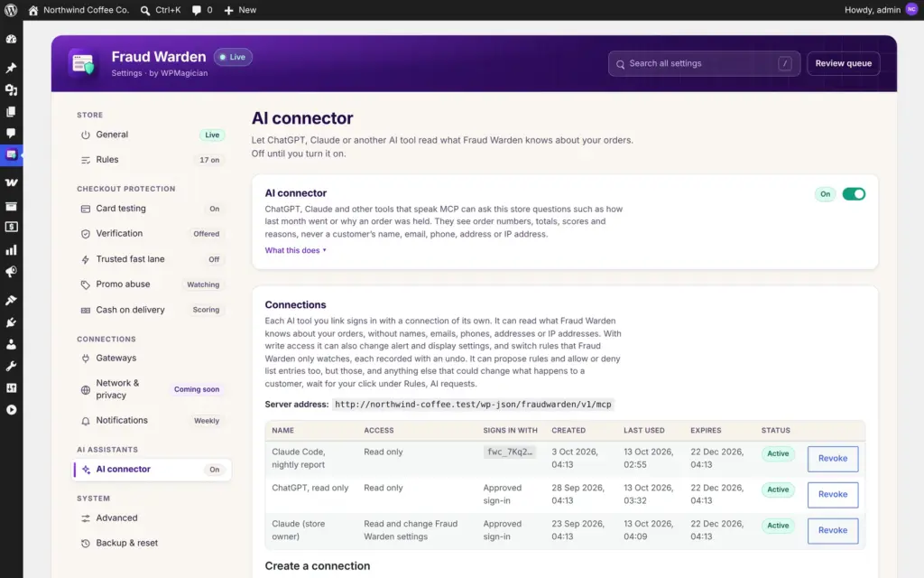Image resolution: width=924 pixels, height=578 pixels.
Task: Open Analytics bar-chart icon
Action: pyautogui.click(x=11, y=250)
